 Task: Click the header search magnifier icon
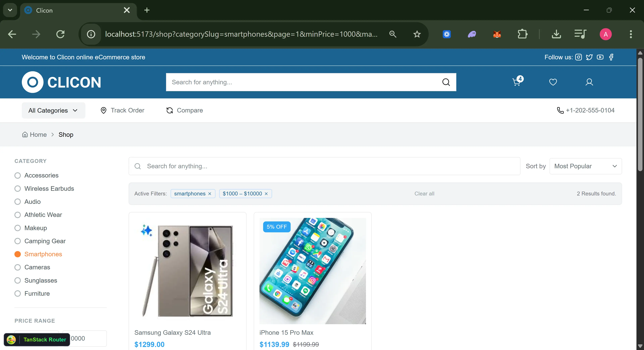pos(446,82)
